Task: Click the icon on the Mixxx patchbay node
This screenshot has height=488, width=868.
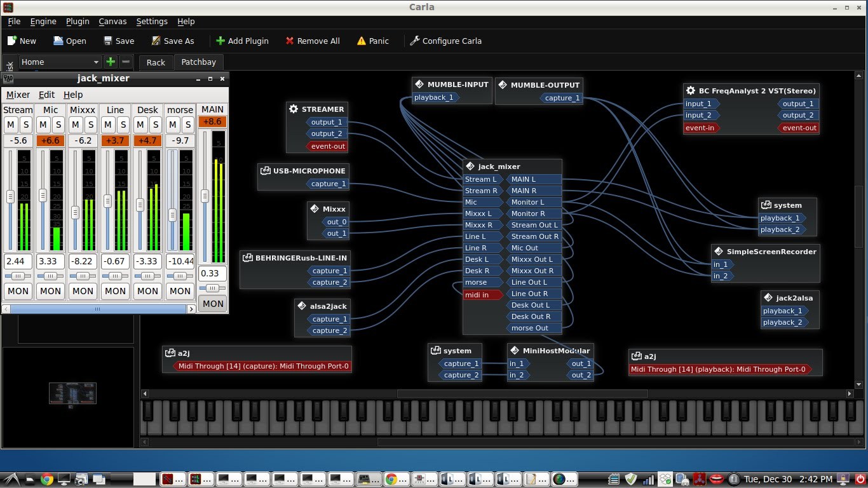Action: (315, 208)
